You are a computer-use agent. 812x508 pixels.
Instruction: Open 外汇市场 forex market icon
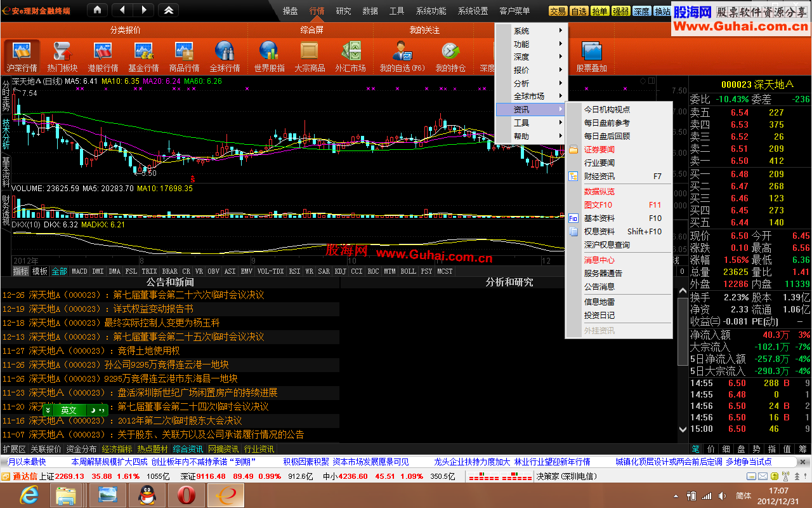click(350, 57)
